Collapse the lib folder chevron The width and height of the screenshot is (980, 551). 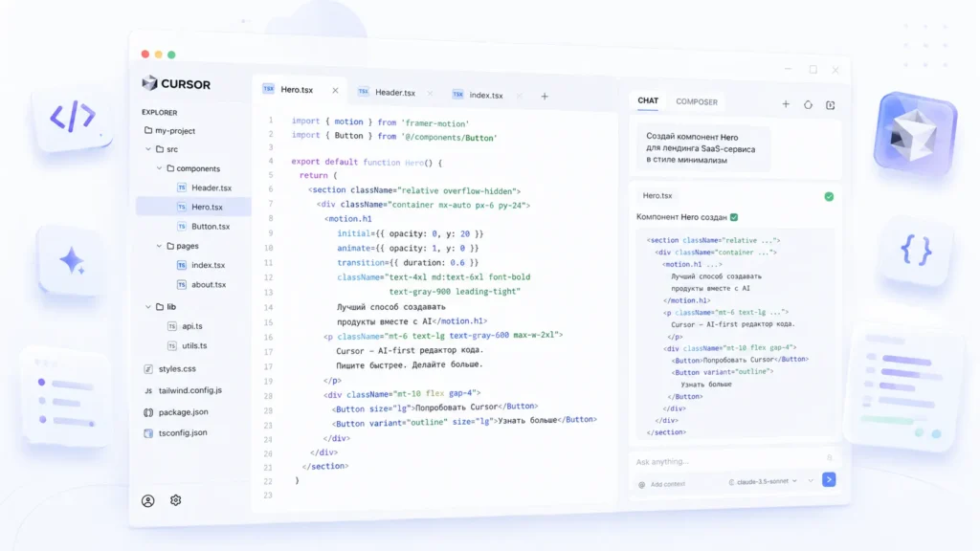[x=148, y=307]
